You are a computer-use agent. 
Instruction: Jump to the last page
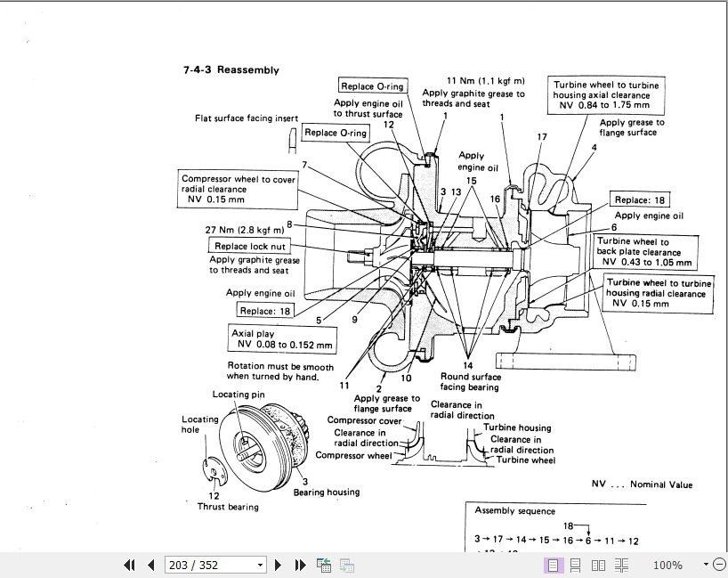(301, 565)
